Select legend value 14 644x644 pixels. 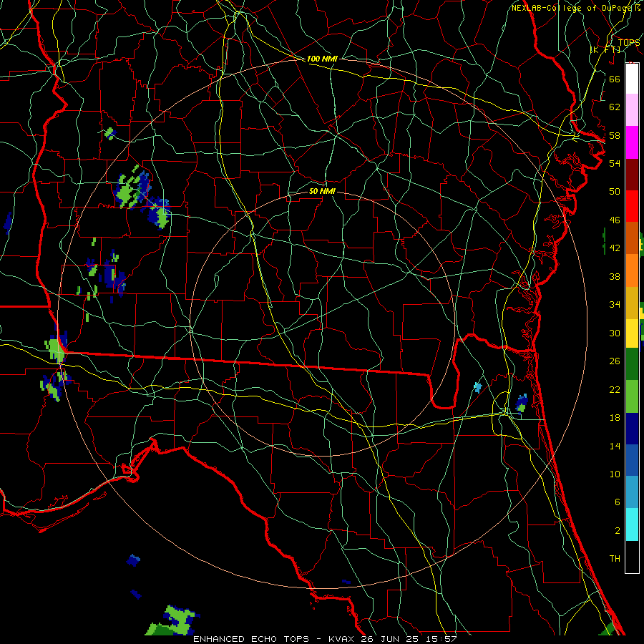615,446
